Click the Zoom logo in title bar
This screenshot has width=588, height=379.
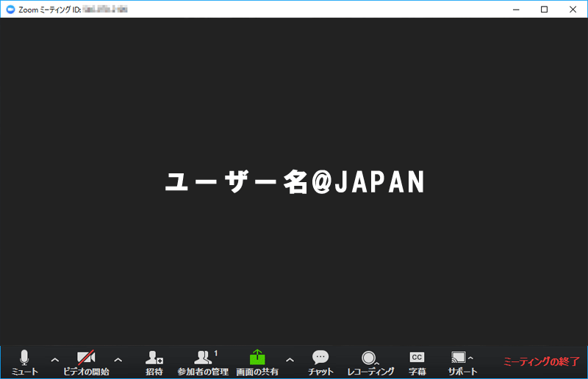tap(10, 10)
